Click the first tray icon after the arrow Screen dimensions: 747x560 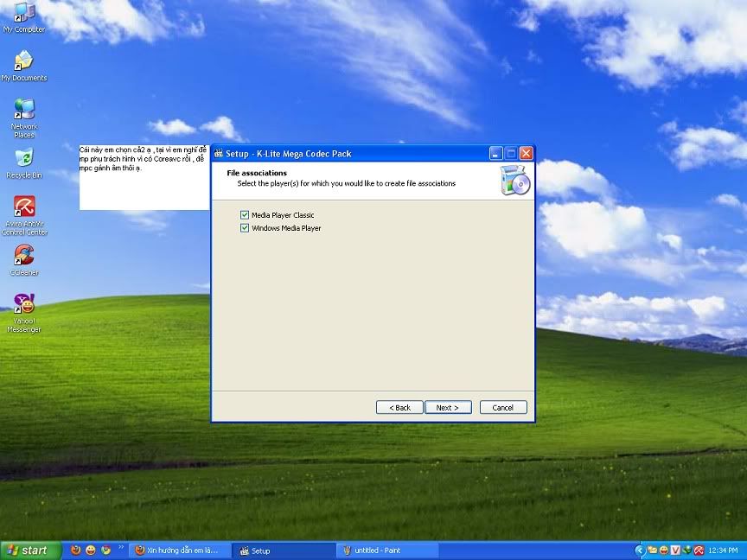pos(652,550)
